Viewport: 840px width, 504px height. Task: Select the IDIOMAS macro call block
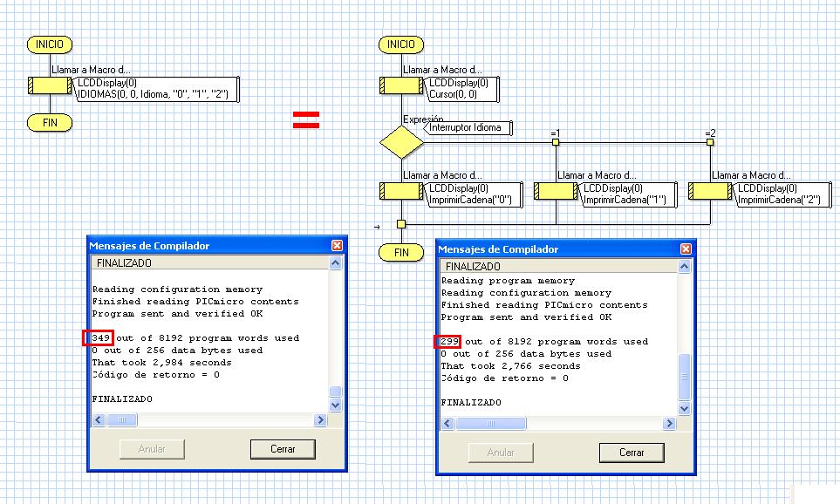tap(50, 85)
